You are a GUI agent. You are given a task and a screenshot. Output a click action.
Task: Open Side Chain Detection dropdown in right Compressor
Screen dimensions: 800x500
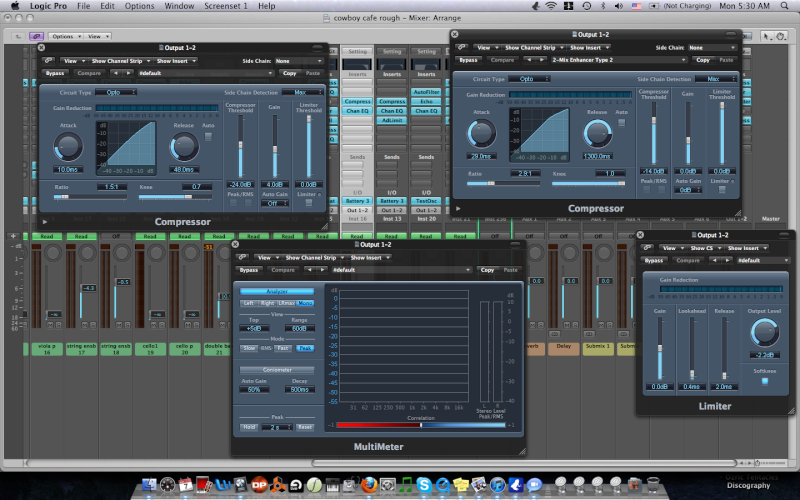pos(716,79)
